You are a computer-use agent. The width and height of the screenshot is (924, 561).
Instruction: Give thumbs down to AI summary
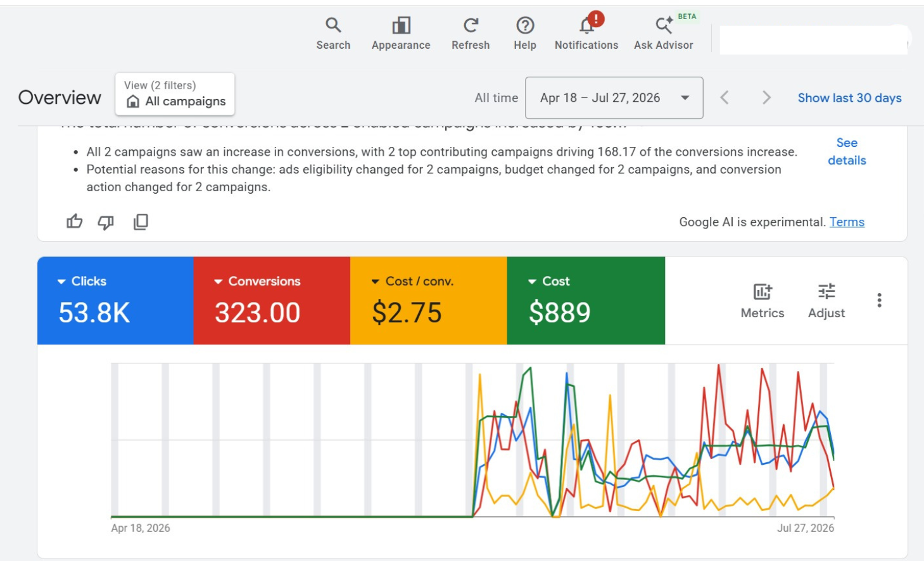coord(106,222)
